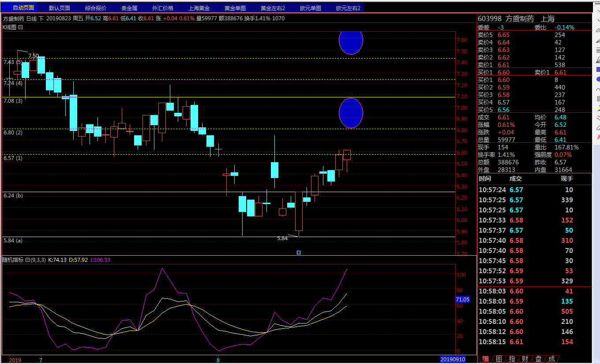Collapse the K线图 panel box
600x364 pixels.
(20, 27)
